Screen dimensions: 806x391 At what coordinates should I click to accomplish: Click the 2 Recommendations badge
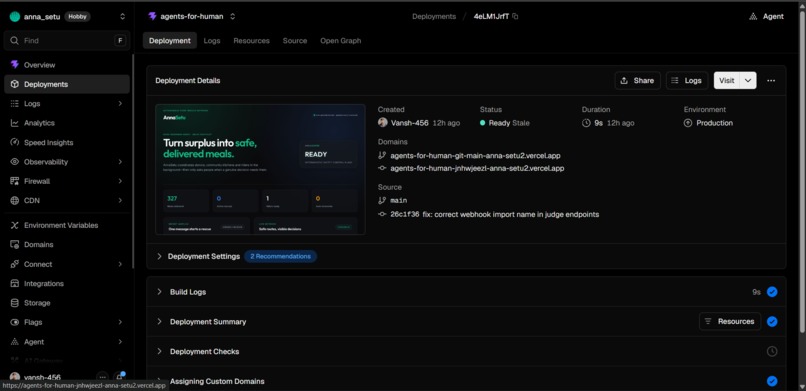(x=281, y=256)
